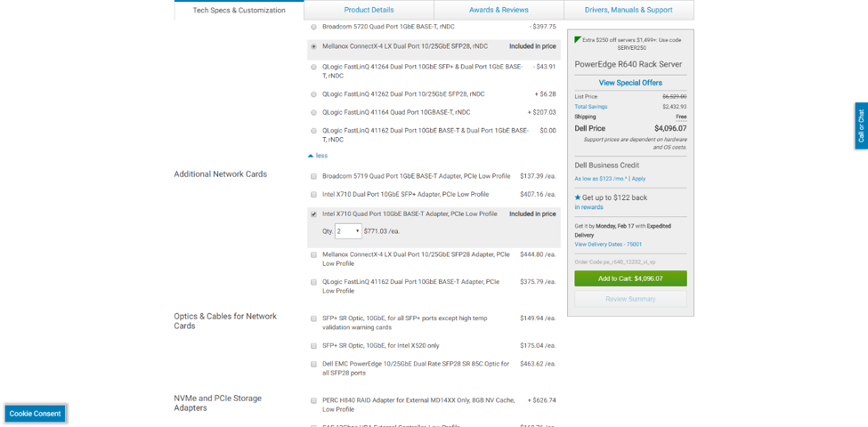Switch to Tech Specs & Customization tab
Image resolution: width=868 pixels, height=427 pixels.
tap(239, 10)
